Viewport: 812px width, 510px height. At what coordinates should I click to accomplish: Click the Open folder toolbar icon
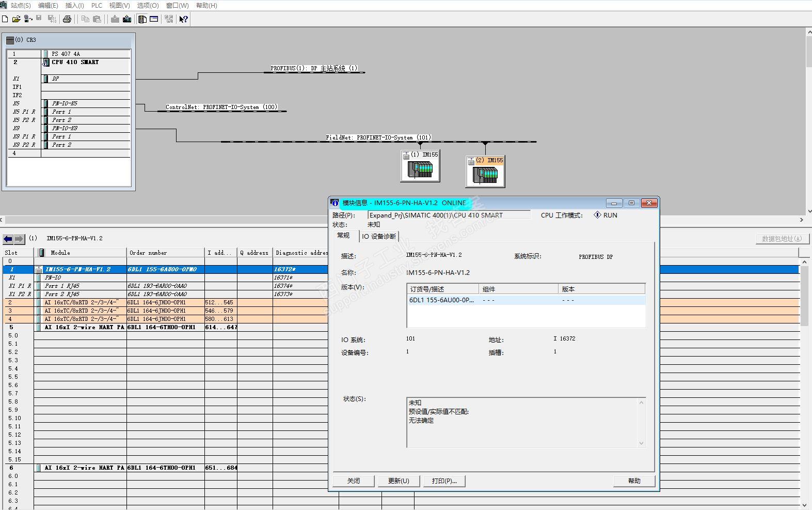pos(16,19)
